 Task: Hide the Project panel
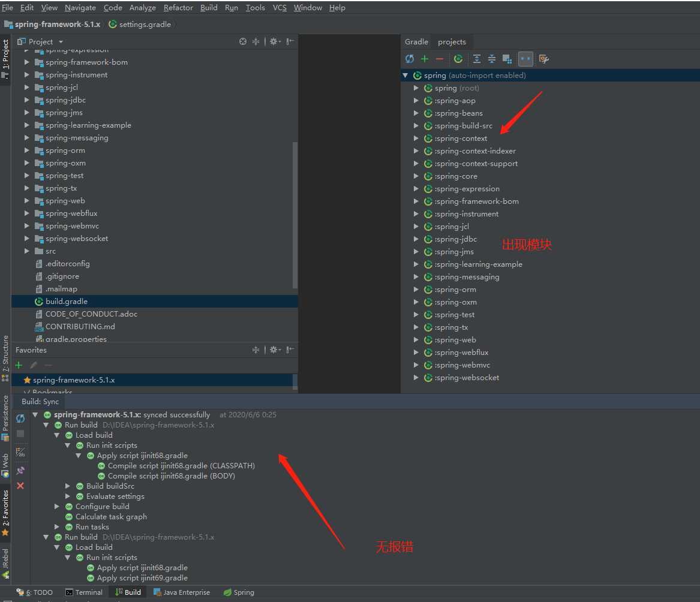tap(290, 41)
